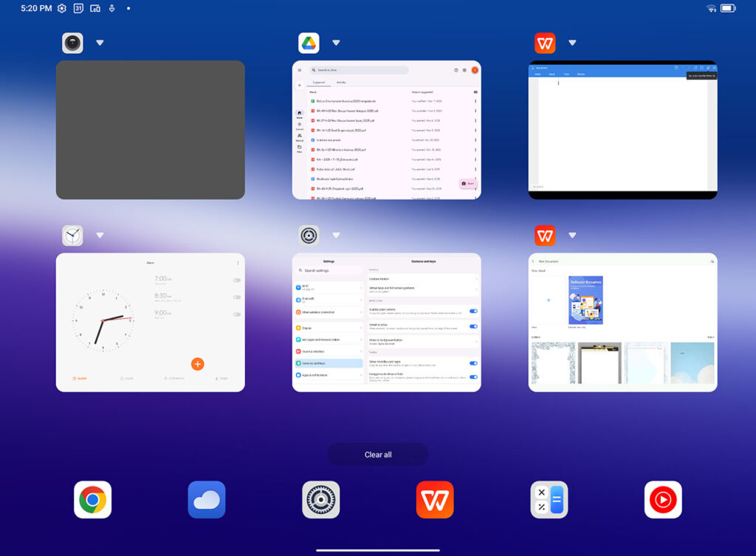The image size is (756, 556).
Task: Tap WPS icon above the blank document card
Action: click(545, 43)
